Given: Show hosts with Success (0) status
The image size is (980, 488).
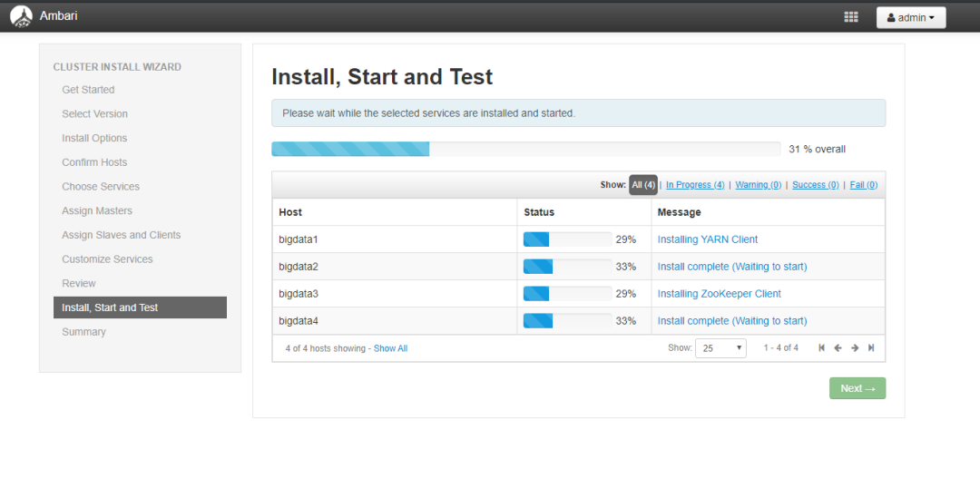Looking at the screenshot, I should pos(815,185).
